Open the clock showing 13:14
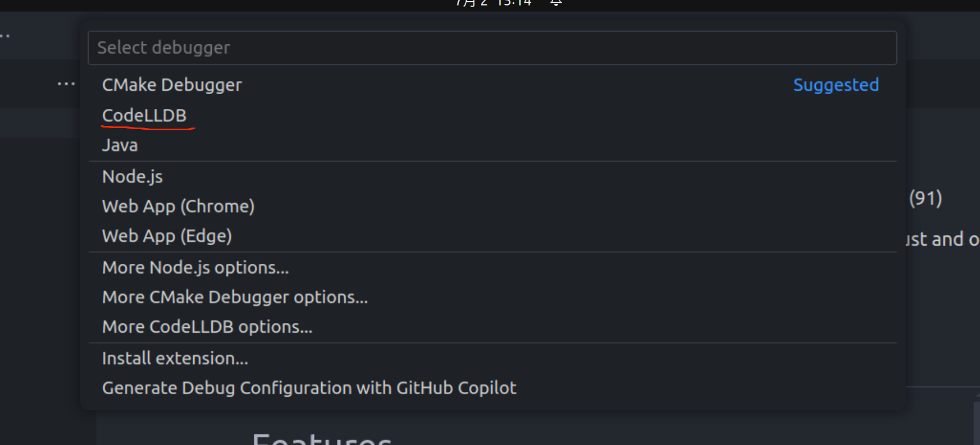The height and width of the screenshot is (445, 980). pyautogui.click(x=513, y=3)
